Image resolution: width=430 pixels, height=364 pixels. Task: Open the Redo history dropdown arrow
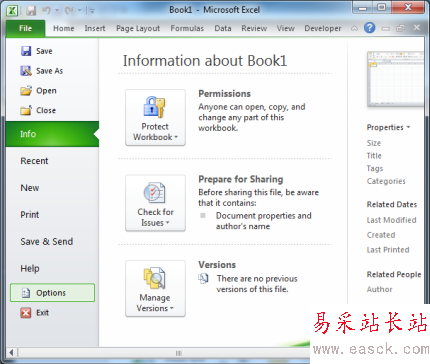point(80,11)
